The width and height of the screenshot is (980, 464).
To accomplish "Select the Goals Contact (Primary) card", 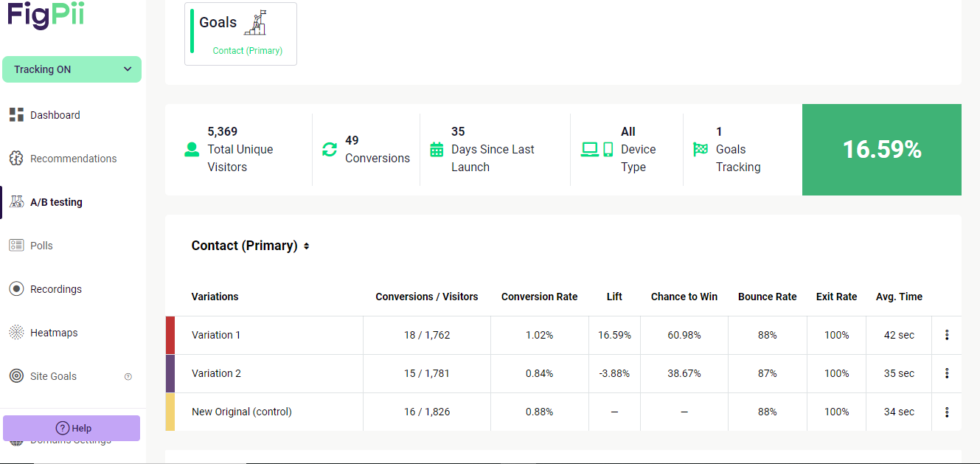I will coord(240,34).
